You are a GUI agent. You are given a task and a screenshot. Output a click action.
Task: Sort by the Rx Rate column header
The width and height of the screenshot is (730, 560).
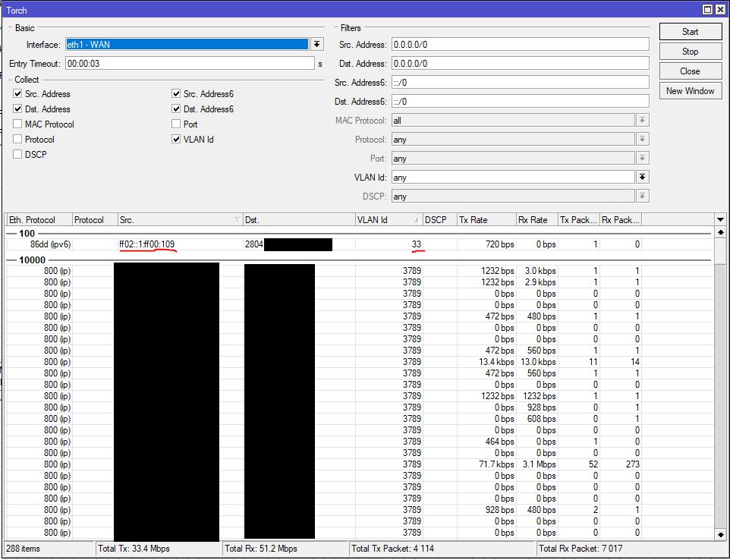(537, 220)
